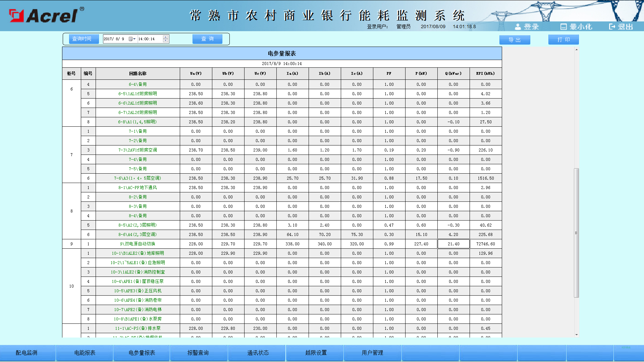Switch to the 配电监测 tab
The height and width of the screenshot is (362, 644).
pyautogui.click(x=27, y=353)
